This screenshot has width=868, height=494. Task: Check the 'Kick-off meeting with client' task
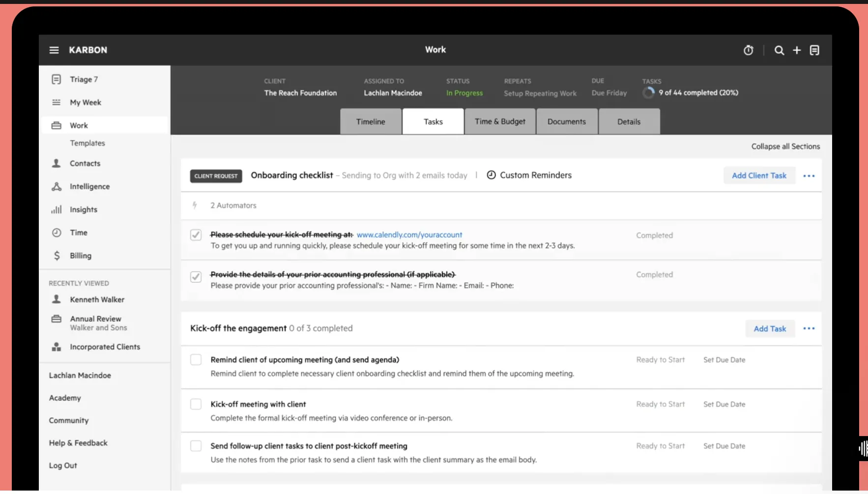(196, 404)
